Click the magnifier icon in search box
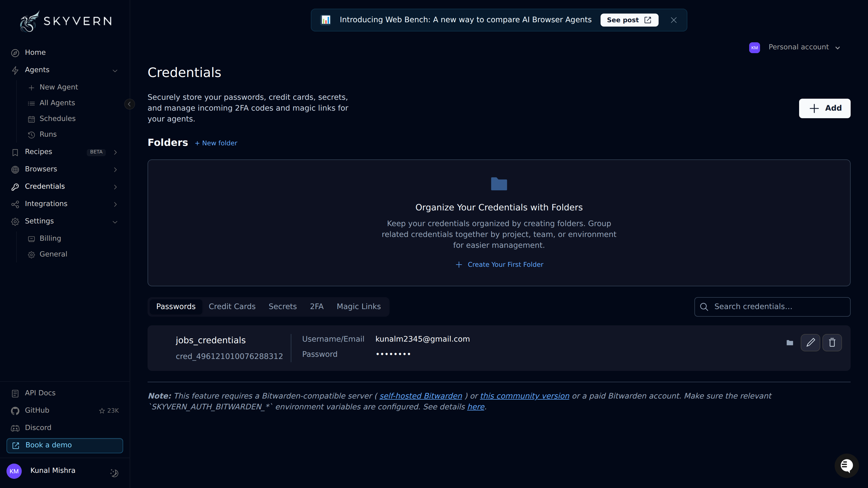 pyautogui.click(x=704, y=307)
